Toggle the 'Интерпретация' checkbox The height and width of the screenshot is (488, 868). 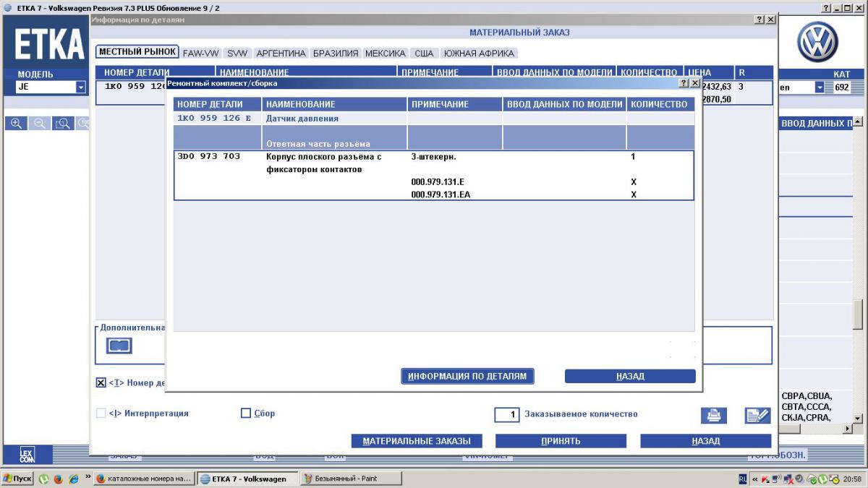[101, 414]
